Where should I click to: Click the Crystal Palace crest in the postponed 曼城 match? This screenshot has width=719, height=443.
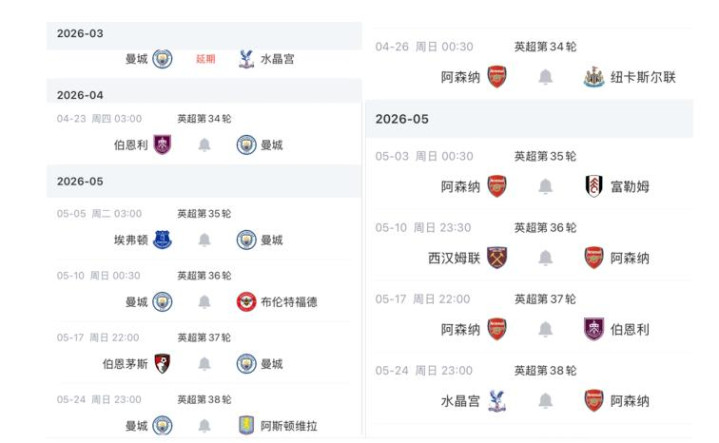[247, 59]
